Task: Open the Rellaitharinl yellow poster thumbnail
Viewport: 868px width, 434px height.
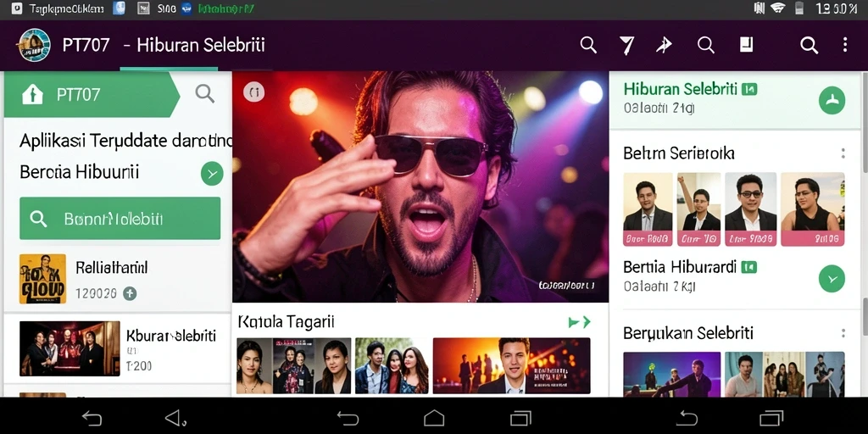Action: point(42,279)
